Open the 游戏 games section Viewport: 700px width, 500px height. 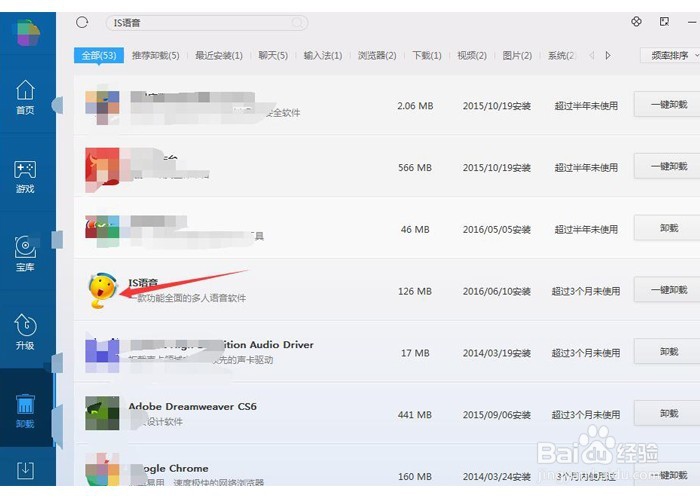25,177
